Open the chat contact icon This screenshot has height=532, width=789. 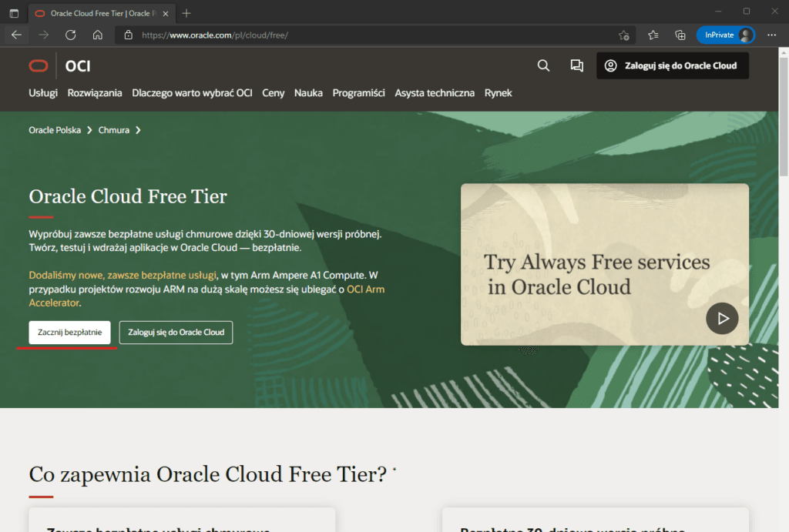click(576, 65)
